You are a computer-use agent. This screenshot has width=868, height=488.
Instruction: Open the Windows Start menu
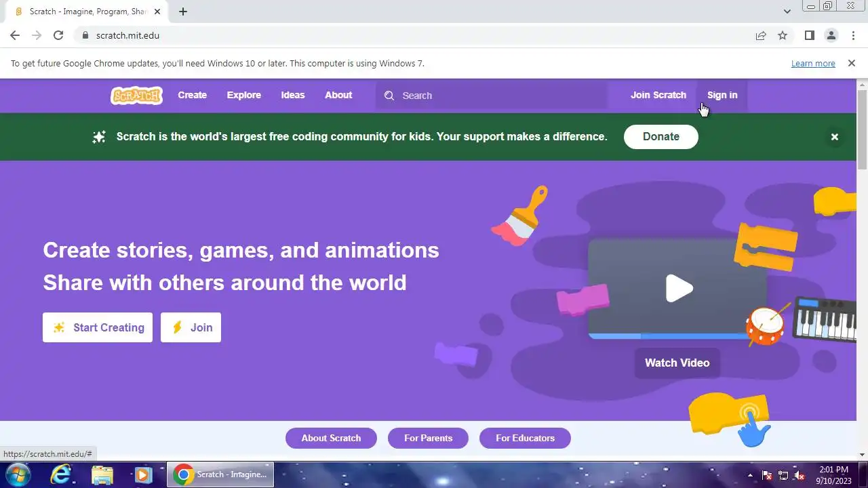point(18,474)
